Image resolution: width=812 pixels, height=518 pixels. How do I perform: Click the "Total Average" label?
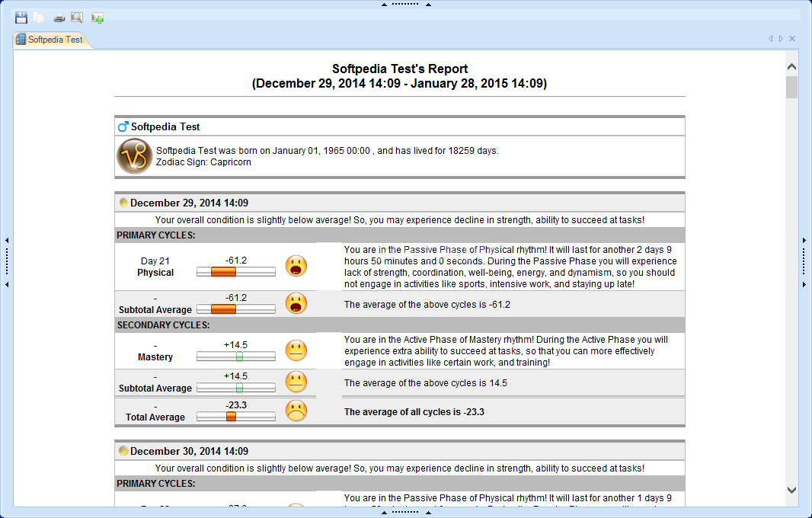155,417
